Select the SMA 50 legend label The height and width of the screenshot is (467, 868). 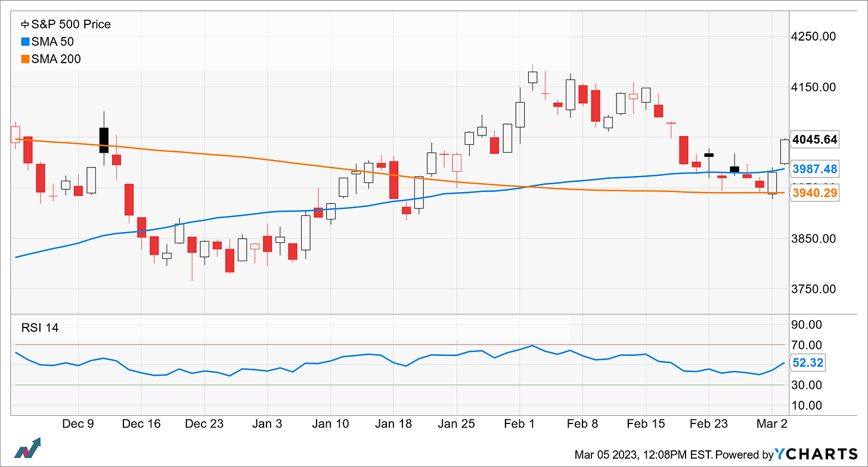pos(52,42)
